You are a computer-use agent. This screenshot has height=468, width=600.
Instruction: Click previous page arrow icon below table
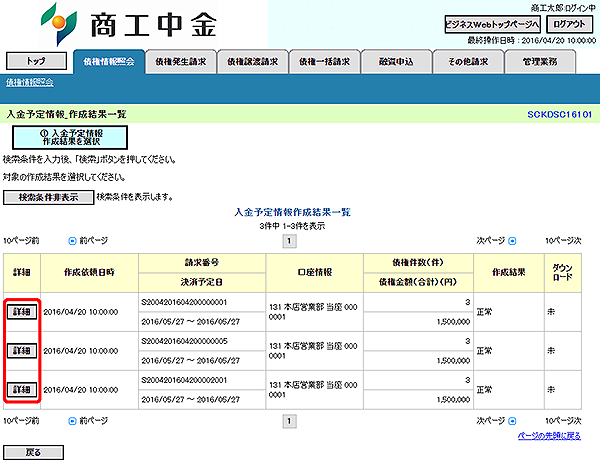point(72,421)
